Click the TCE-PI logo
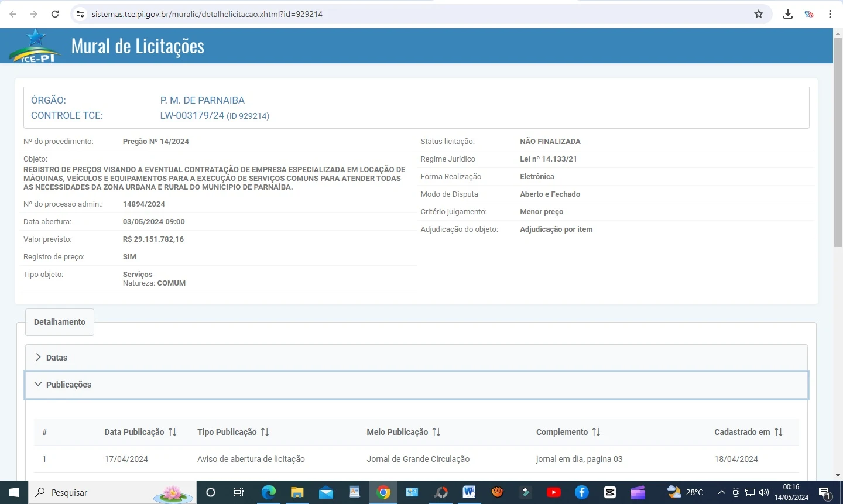Viewport: 843px width, 504px height. coord(35,46)
